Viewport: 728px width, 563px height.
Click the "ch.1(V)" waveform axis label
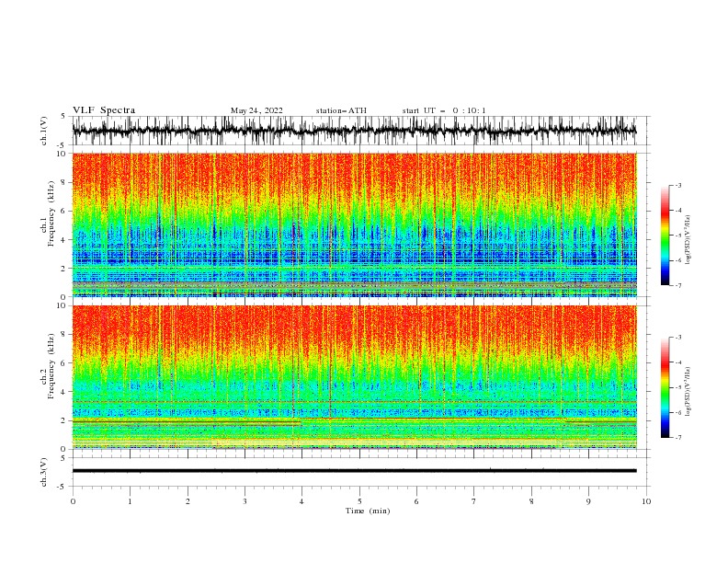44,131
